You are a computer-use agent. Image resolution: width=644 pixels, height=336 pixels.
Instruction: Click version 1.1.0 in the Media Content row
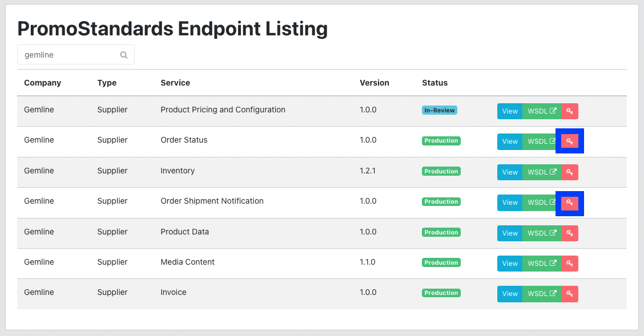pos(368,262)
